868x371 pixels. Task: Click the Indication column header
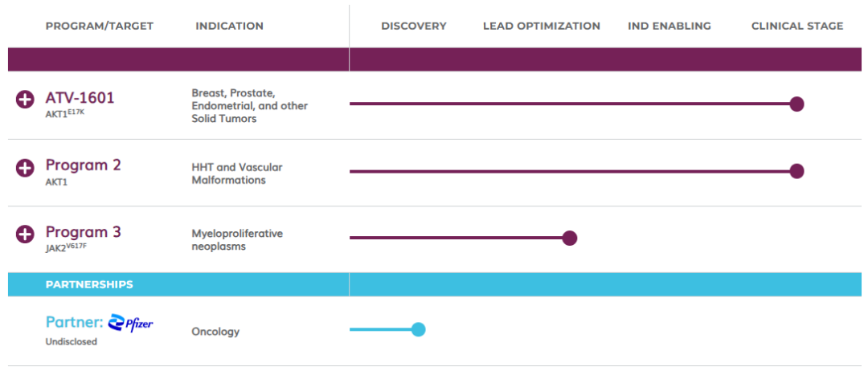pyautogui.click(x=229, y=26)
